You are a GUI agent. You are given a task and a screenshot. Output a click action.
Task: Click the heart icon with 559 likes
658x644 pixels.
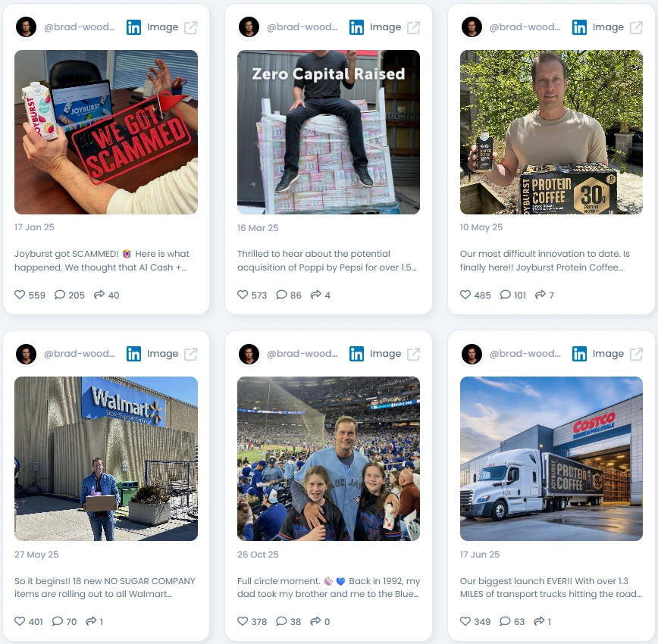pos(20,295)
